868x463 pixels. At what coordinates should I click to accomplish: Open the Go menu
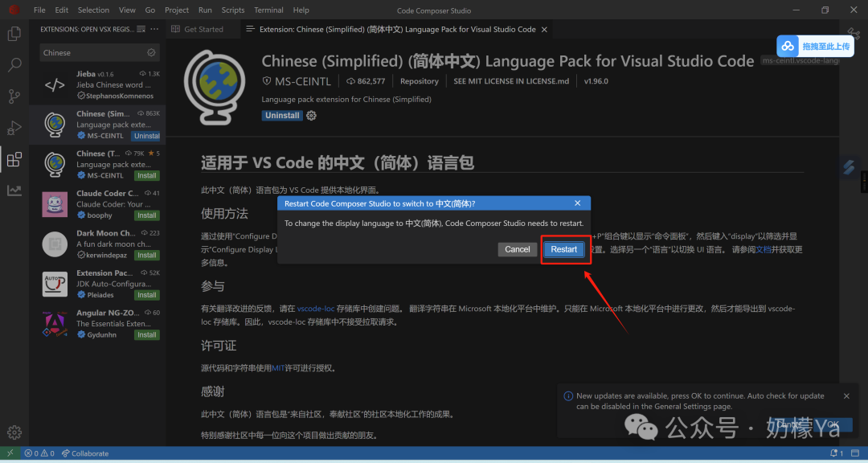[x=150, y=10]
